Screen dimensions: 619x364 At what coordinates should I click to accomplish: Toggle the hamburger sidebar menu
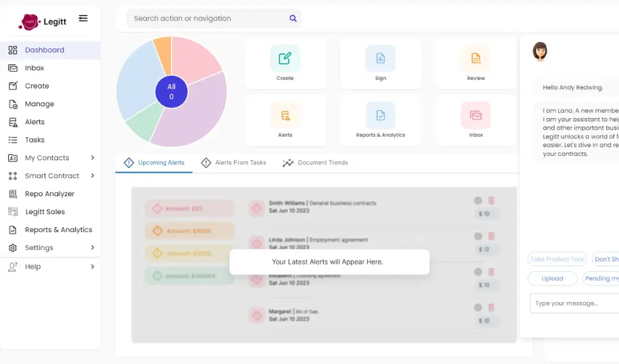tap(83, 19)
